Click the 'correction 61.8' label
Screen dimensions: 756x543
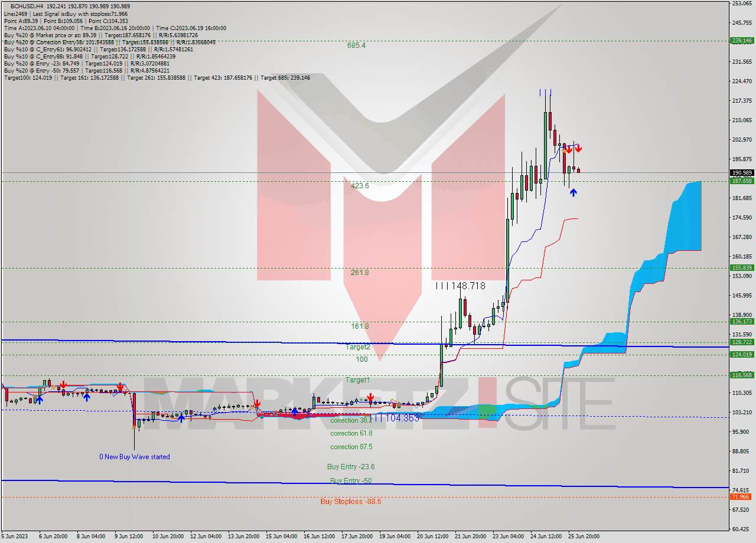pos(351,433)
